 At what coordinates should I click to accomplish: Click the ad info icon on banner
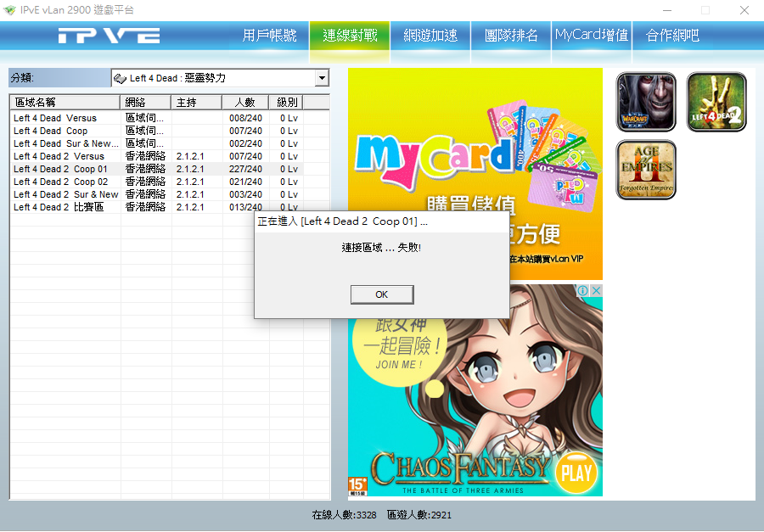point(583,291)
